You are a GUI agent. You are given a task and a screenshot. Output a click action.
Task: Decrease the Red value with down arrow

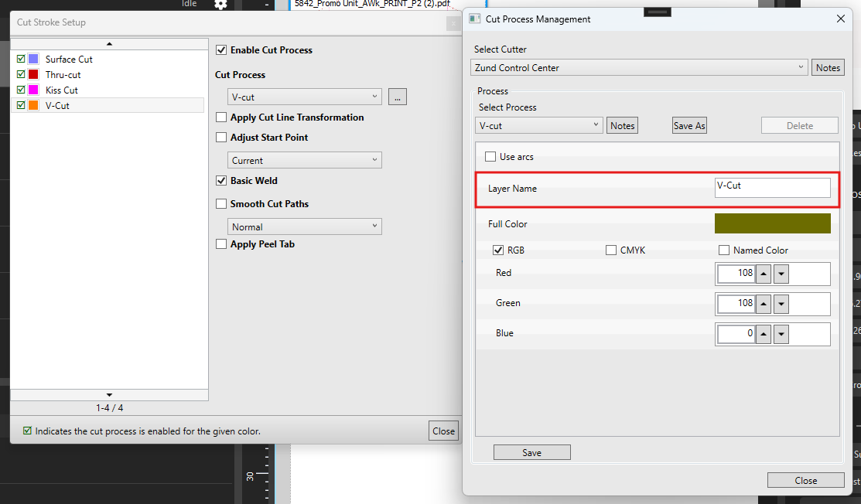click(x=781, y=273)
